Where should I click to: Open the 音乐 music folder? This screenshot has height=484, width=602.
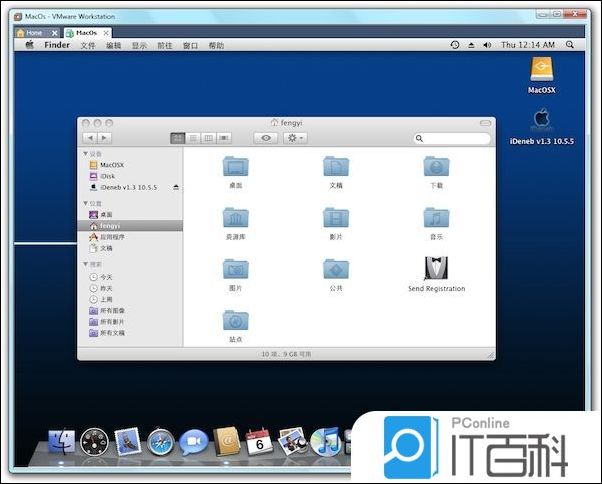click(436, 217)
